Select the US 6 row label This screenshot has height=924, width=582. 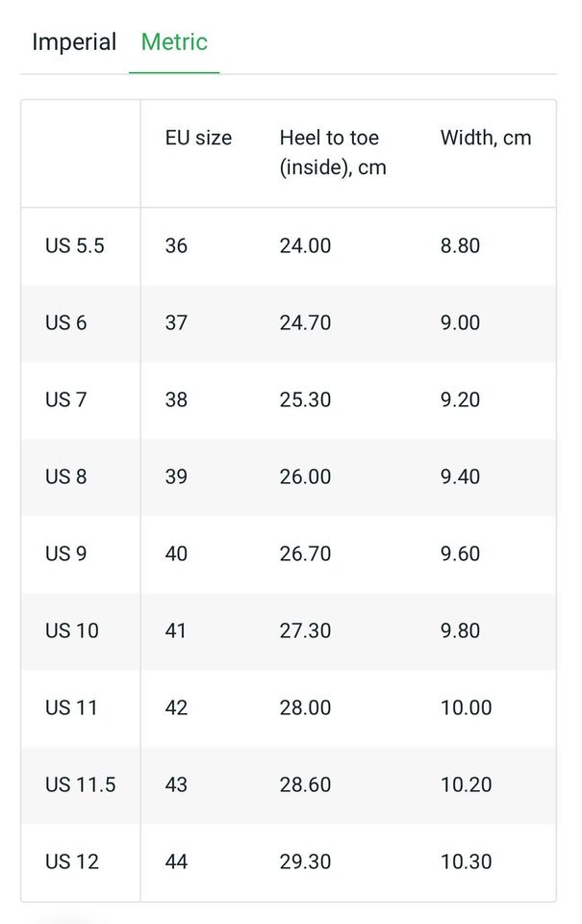point(65,322)
